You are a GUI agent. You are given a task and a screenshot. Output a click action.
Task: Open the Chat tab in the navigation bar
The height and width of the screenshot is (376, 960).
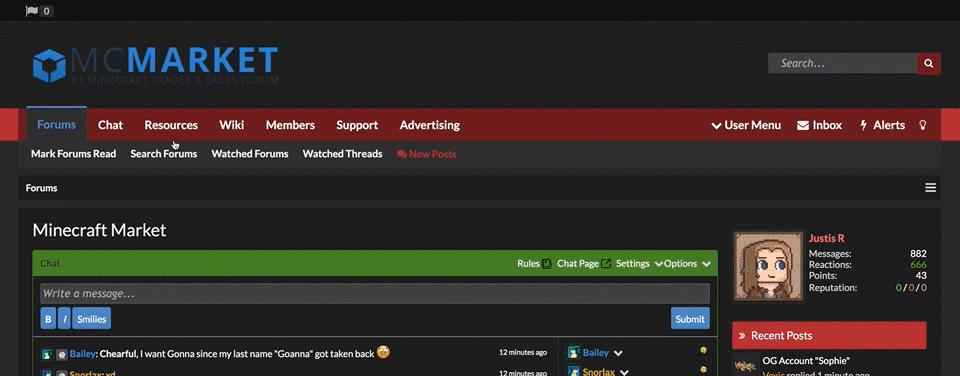pos(110,126)
